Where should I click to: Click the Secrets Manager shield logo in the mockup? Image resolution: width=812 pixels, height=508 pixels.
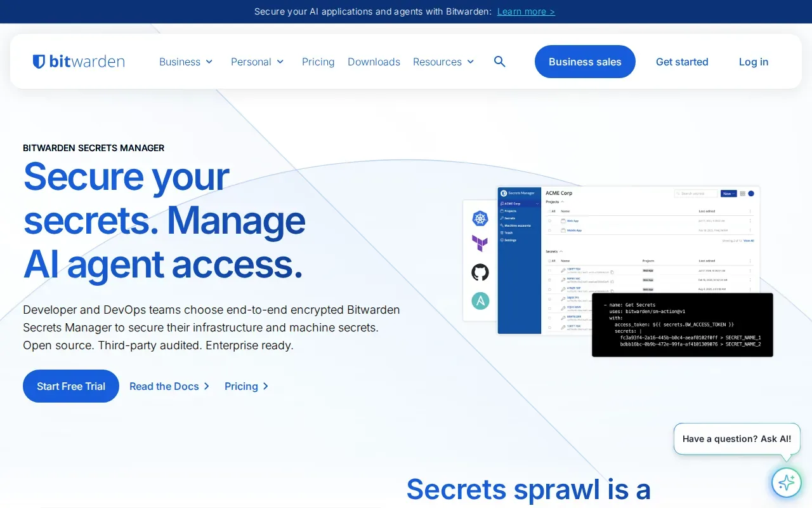tap(504, 193)
